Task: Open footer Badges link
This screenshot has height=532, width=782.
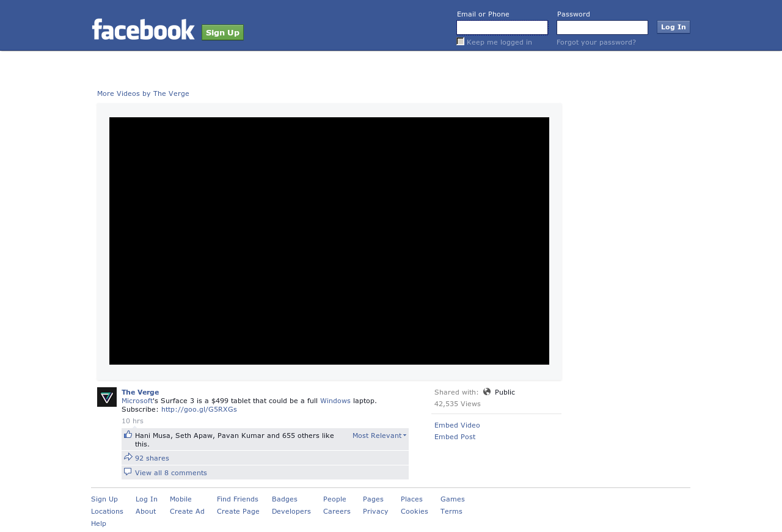Action: click(x=285, y=499)
